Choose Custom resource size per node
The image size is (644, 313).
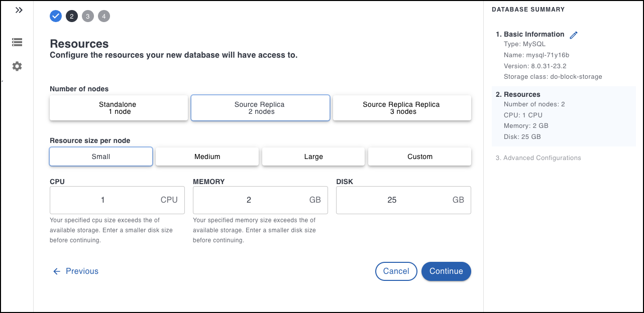coord(419,156)
